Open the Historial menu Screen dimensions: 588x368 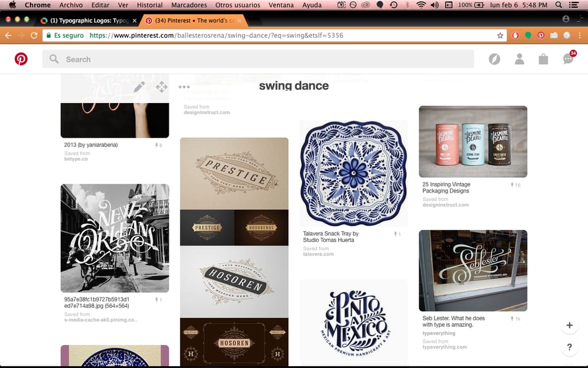[x=149, y=5]
